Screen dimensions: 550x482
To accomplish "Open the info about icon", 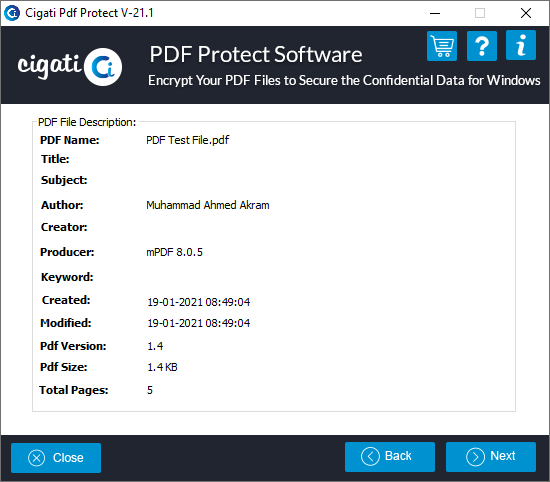I will [x=521, y=45].
